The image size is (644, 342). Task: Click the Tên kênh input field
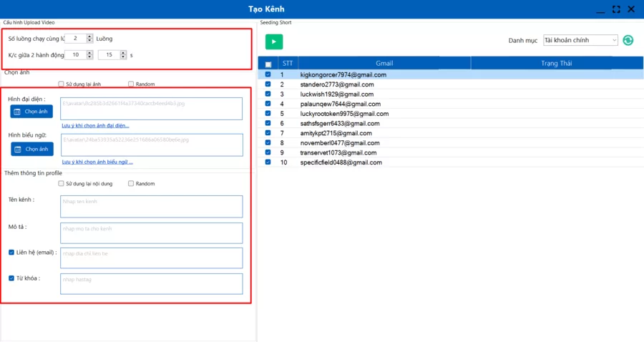[151, 207]
